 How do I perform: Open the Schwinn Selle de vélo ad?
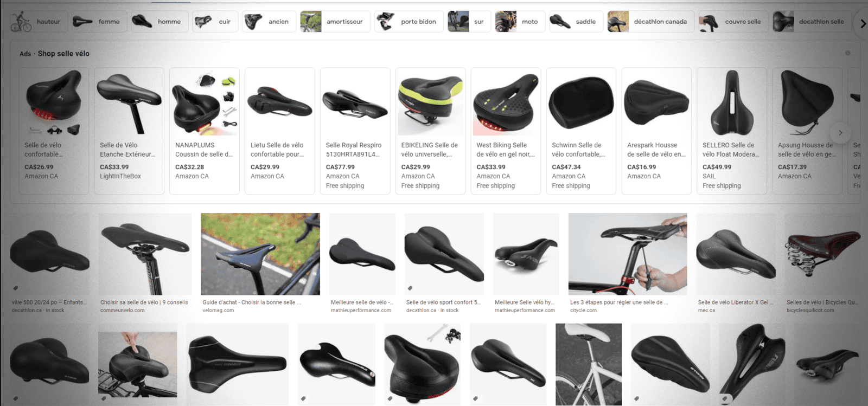581,131
